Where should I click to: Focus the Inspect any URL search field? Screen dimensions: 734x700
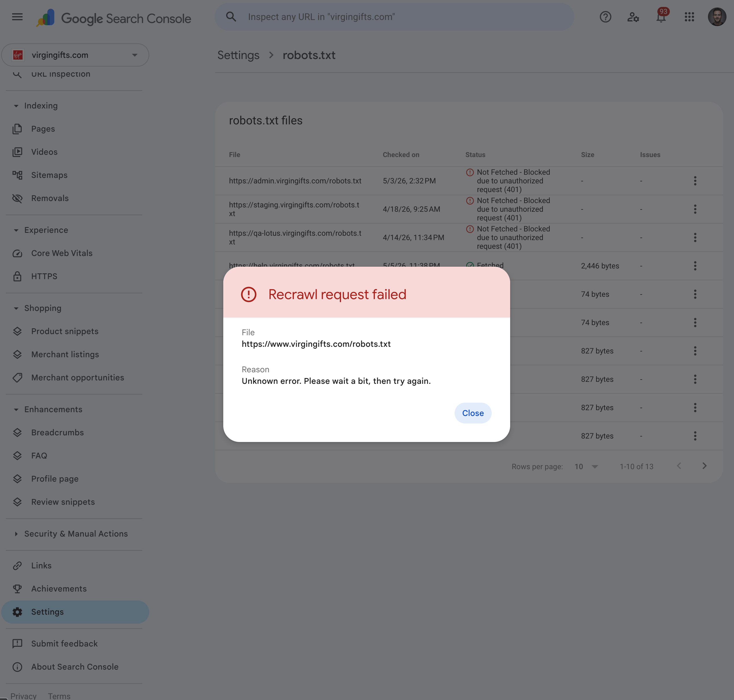394,17
